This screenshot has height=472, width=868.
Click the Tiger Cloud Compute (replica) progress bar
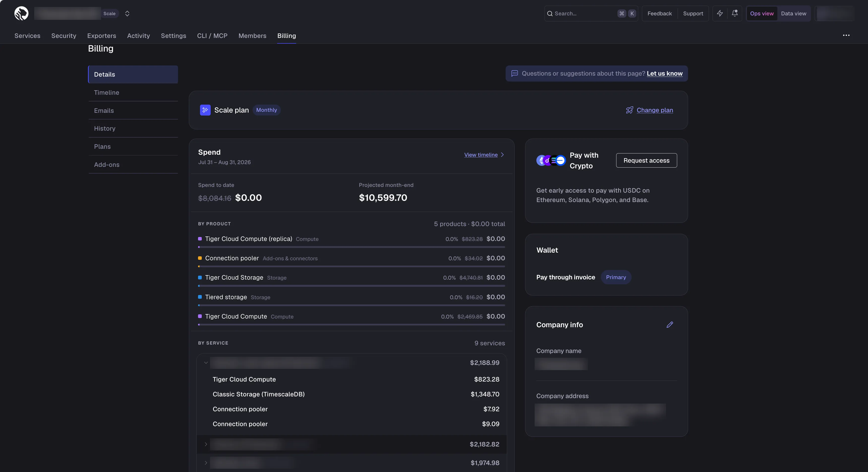tap(351, 247)
